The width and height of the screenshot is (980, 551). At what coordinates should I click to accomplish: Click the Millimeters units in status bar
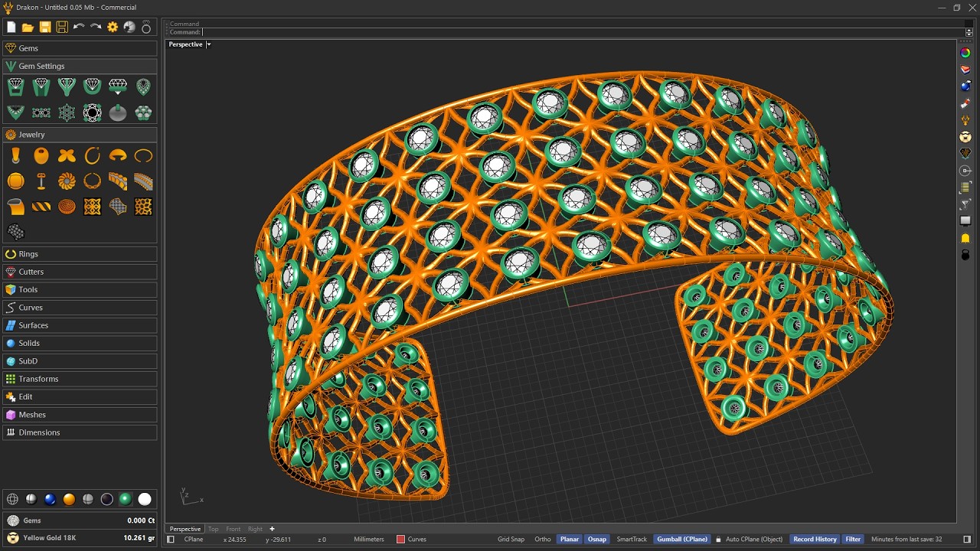point(368,540)
